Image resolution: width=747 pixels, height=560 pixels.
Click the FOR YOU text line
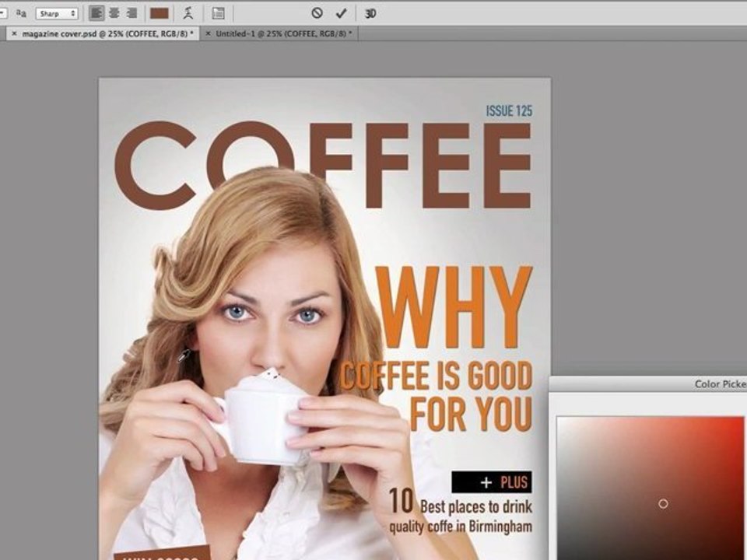pyautogui.click(x=471, y=413)
